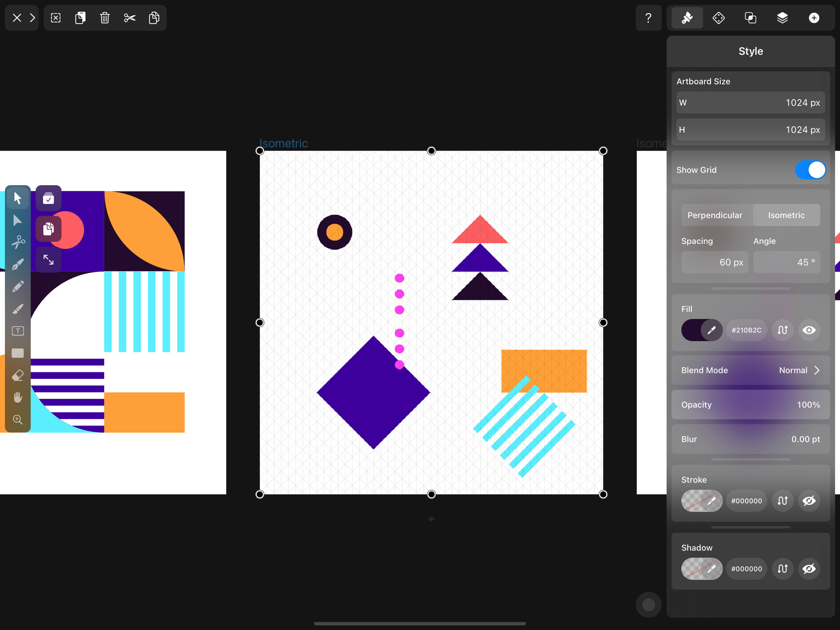This screenshot has height=630, width=840.
Task: Cut selection with the scissors icon in top bar
Action: click(x=129, y=18)
